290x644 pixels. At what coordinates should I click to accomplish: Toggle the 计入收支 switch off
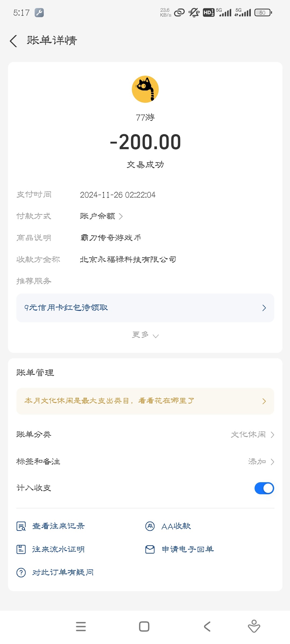(264, 488)
